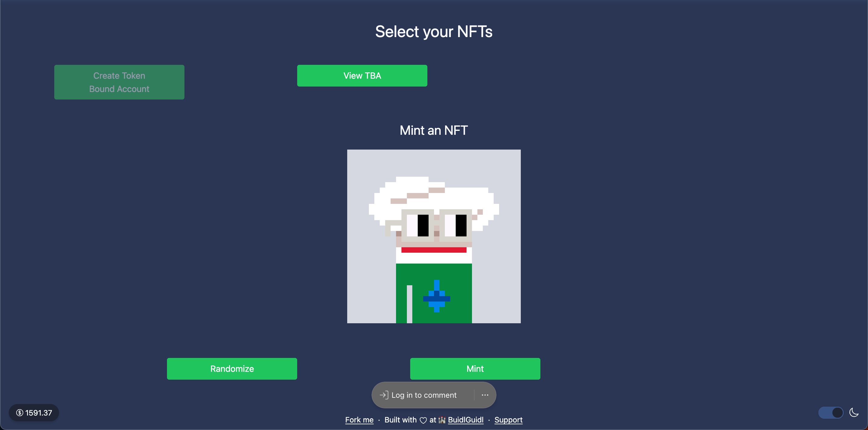Click the Fork me link

(359, 419)
